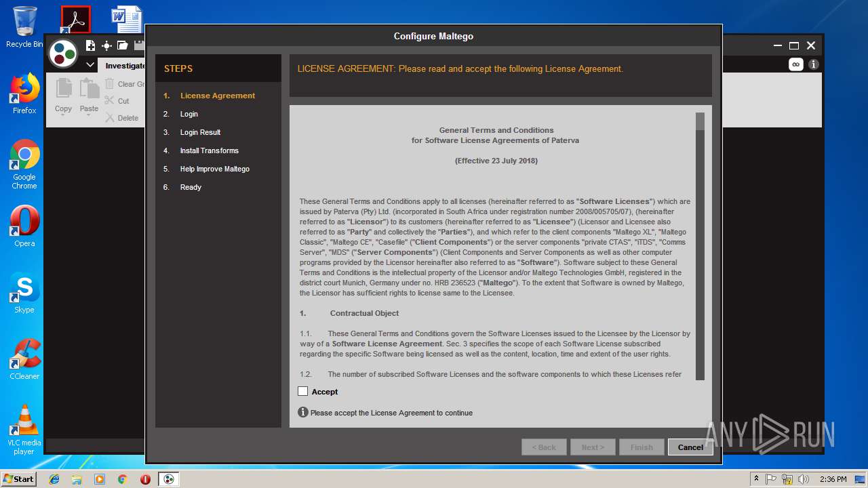Image resolution: width=868 pixels, height=488 pixels.
Task: Click the 'Contractual Object' section heading
Action: pos(364,313)
